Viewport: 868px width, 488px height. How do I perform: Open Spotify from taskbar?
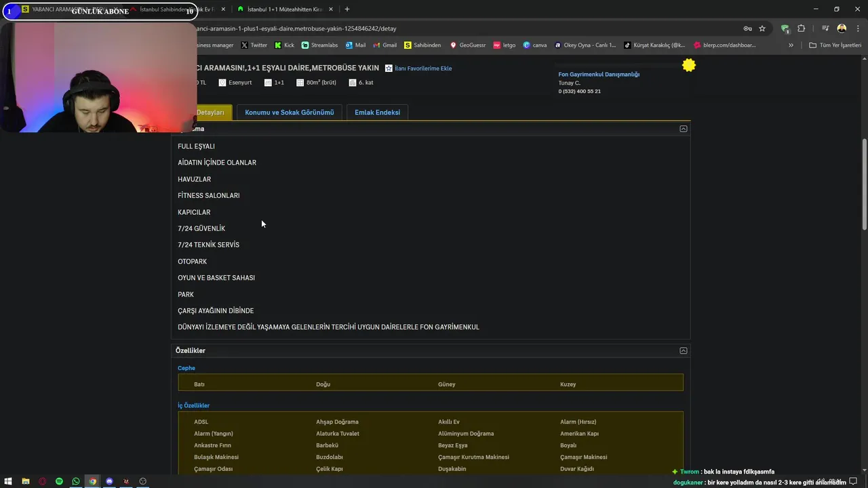[x=59, y=481]
